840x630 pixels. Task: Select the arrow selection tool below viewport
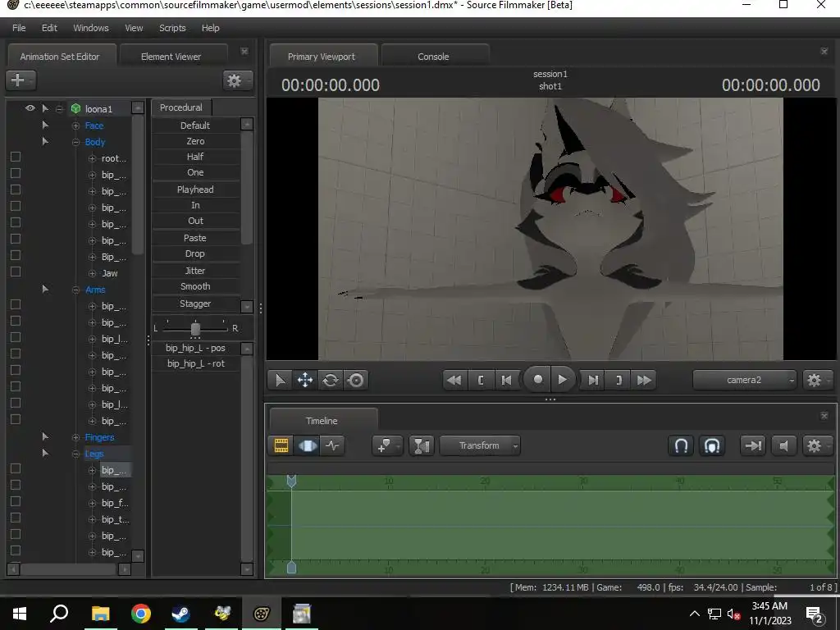click(280, 380)
